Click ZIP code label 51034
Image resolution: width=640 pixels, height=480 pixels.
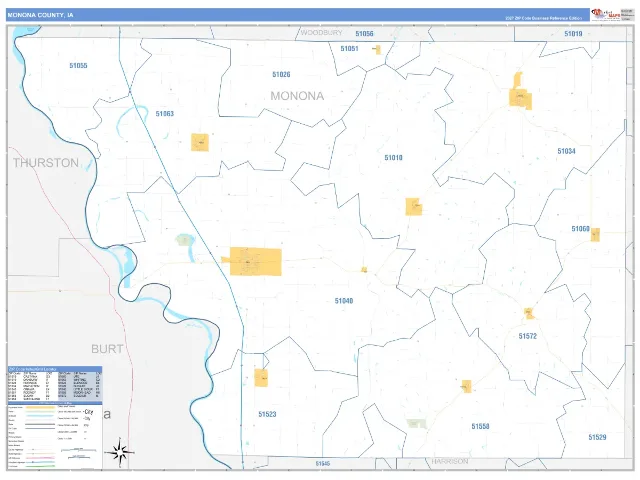click(x=567, y=151)
